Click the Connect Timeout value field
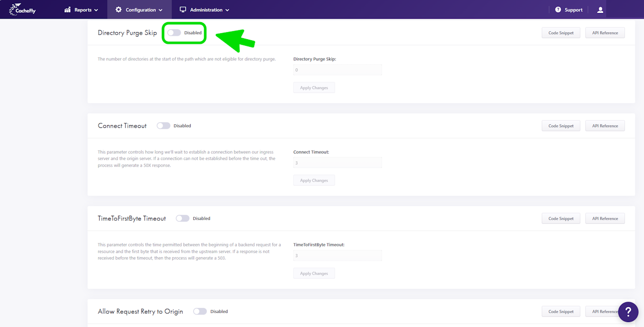 pyautogui.click(x=338, y=163)
